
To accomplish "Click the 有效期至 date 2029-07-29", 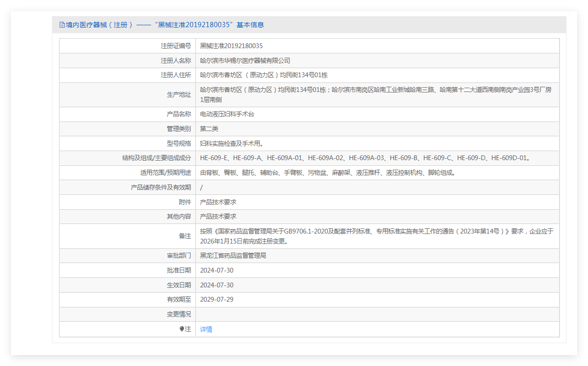I will click(217, 299).
